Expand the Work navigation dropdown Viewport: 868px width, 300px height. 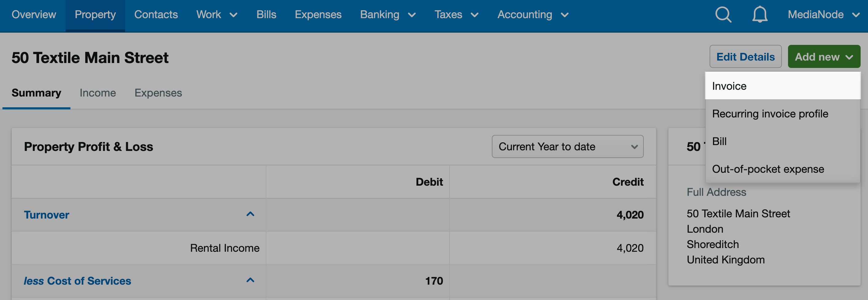216,14
